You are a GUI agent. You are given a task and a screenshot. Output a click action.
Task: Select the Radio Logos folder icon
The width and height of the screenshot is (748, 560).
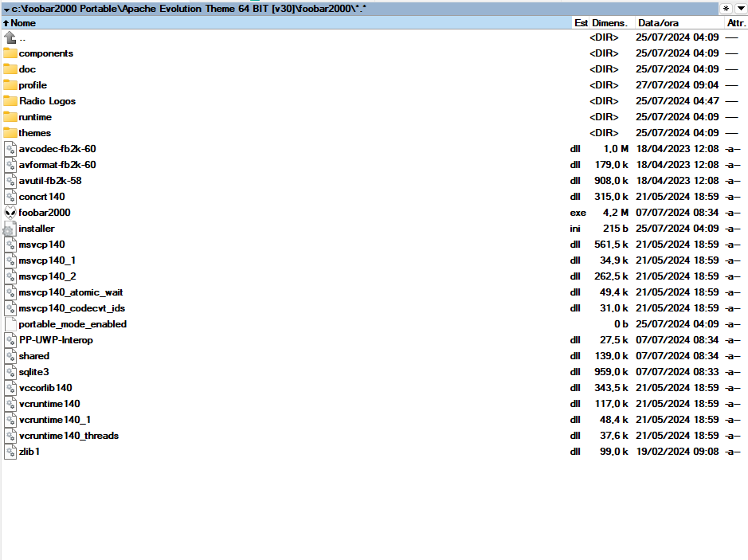click(10, 101)
